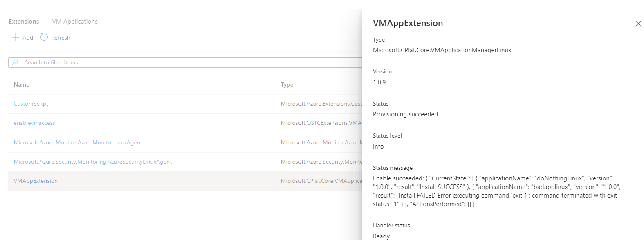Focus the 'Search to filter items' field
The image size is (644, 240).
click(x=164, y=62)
